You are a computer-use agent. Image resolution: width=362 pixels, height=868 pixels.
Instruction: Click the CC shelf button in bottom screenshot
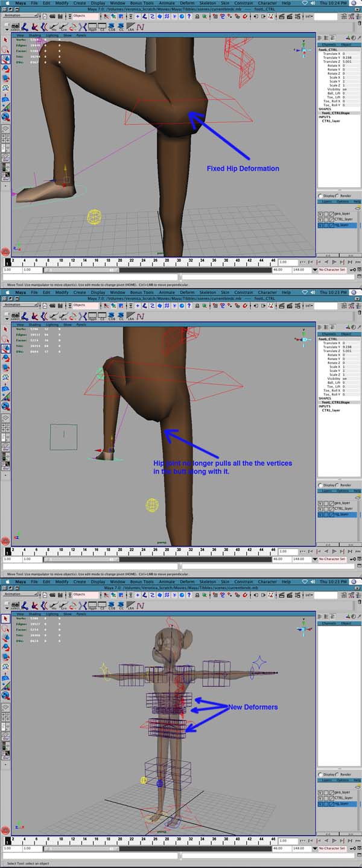pos(121,605)
